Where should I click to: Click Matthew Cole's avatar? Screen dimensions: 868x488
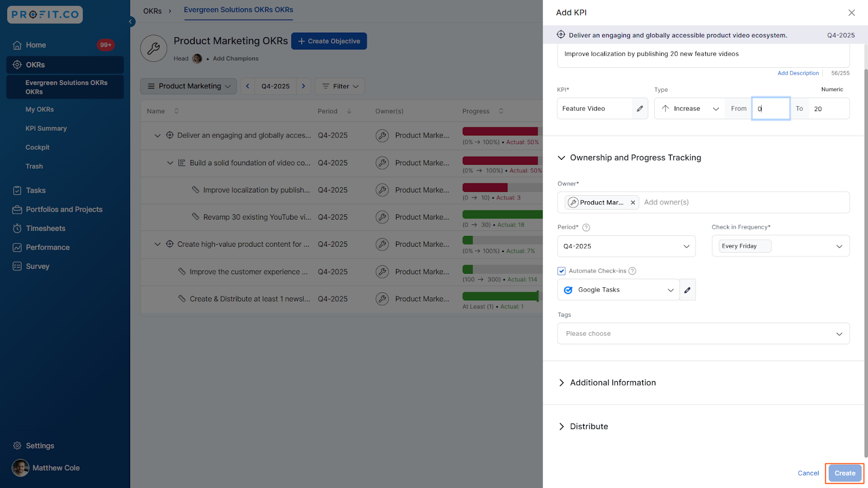coord(21,468)
